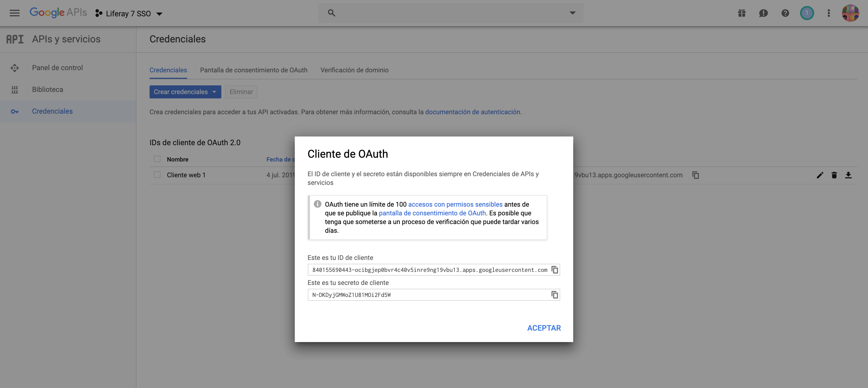
Task: Open the Liferay 7 SSO project selector
Action: tap(129, 14)
